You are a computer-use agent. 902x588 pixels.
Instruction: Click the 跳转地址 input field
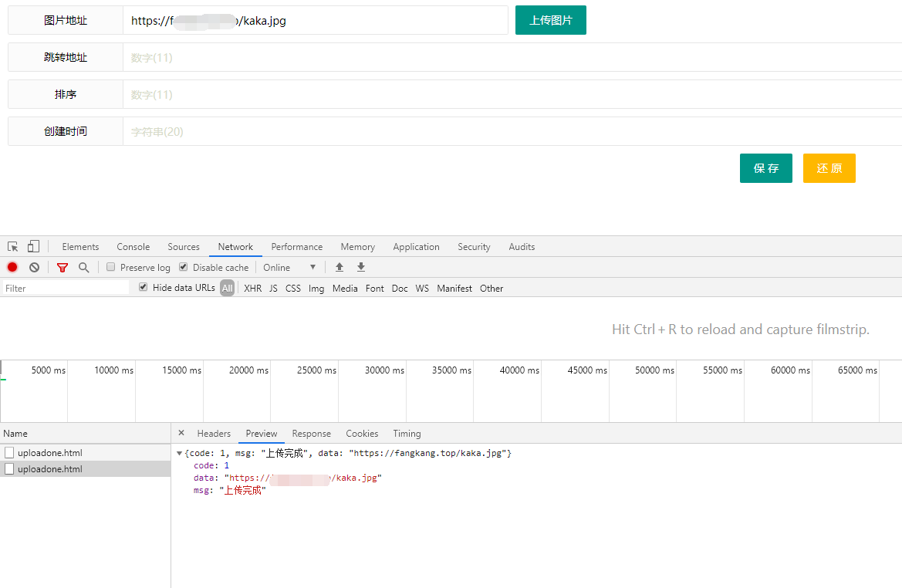click(x=512, y=58)
